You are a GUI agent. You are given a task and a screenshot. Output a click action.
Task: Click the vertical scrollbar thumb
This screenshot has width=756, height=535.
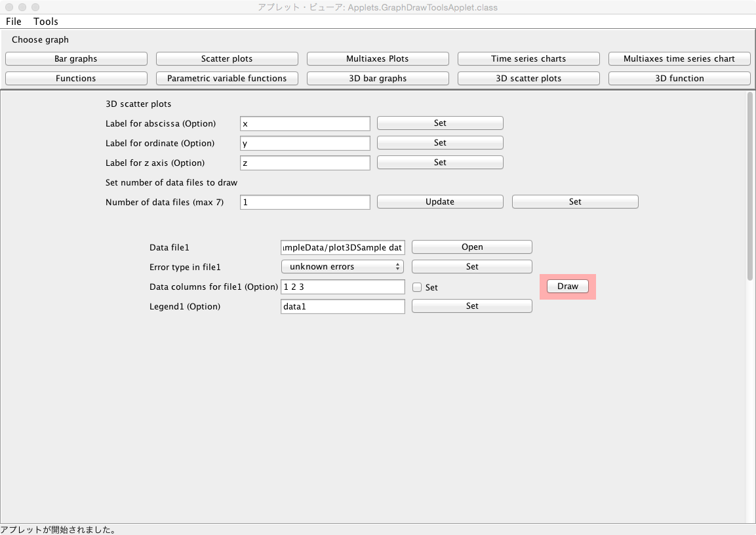click(x=749, y=186)
